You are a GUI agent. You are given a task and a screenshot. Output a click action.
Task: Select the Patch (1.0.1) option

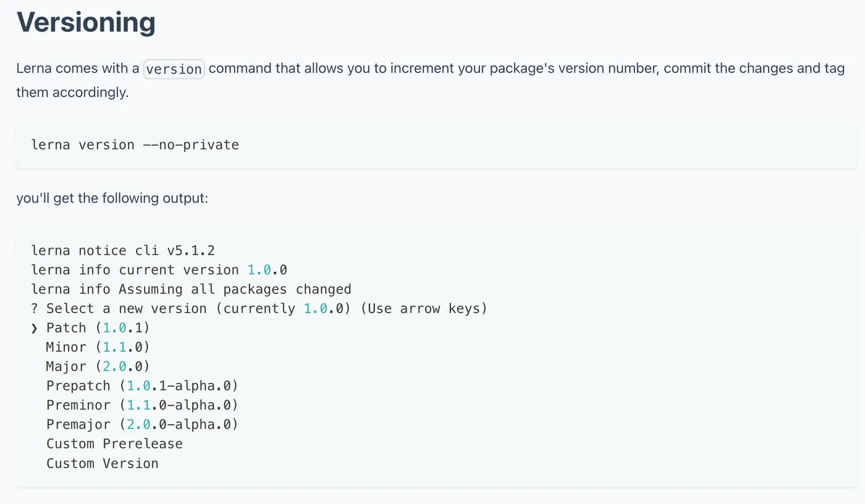[x=98, y=328]
